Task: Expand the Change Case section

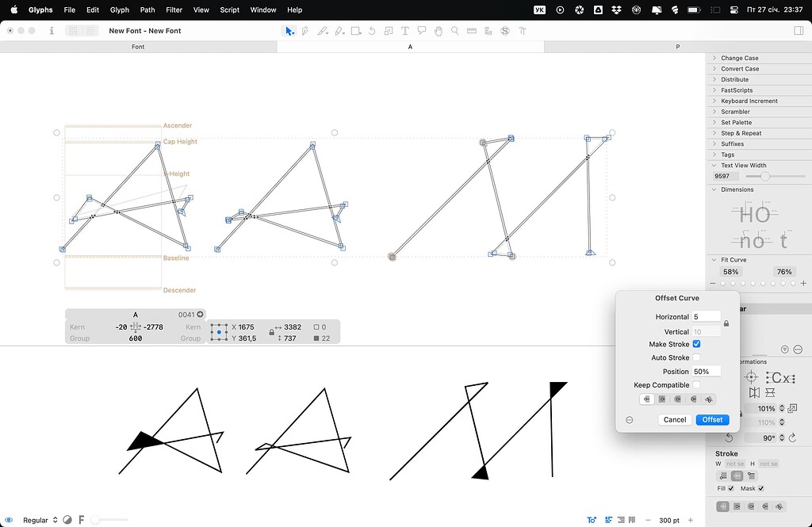Action: pos(714,58)
